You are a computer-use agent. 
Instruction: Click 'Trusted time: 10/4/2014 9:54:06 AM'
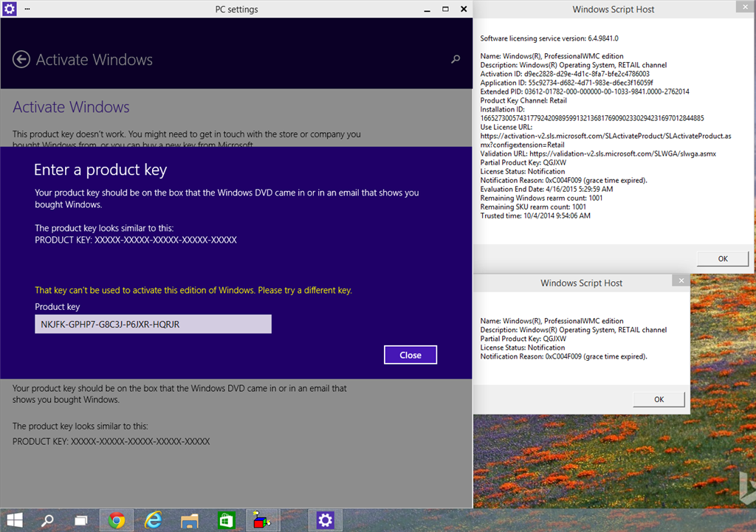(535, 215)
